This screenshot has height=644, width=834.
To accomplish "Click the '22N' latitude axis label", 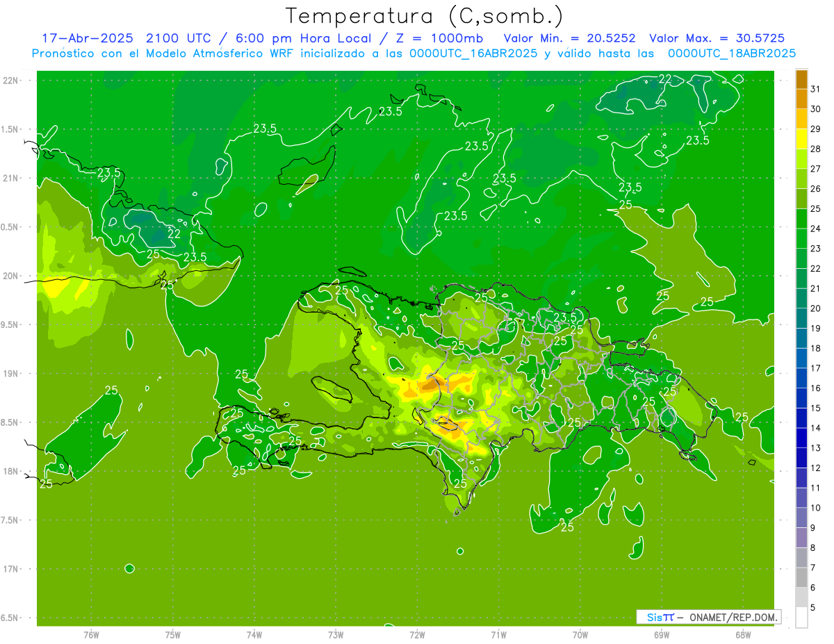I will pyautogui.click(x=11, y=80).
